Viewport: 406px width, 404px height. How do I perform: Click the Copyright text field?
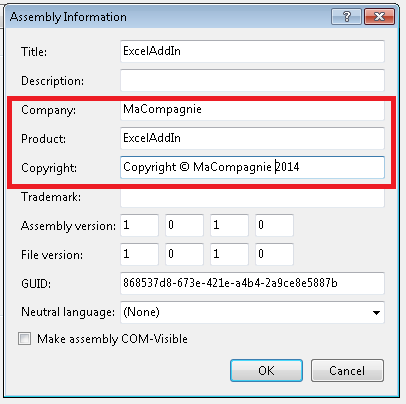pos(252,167)
